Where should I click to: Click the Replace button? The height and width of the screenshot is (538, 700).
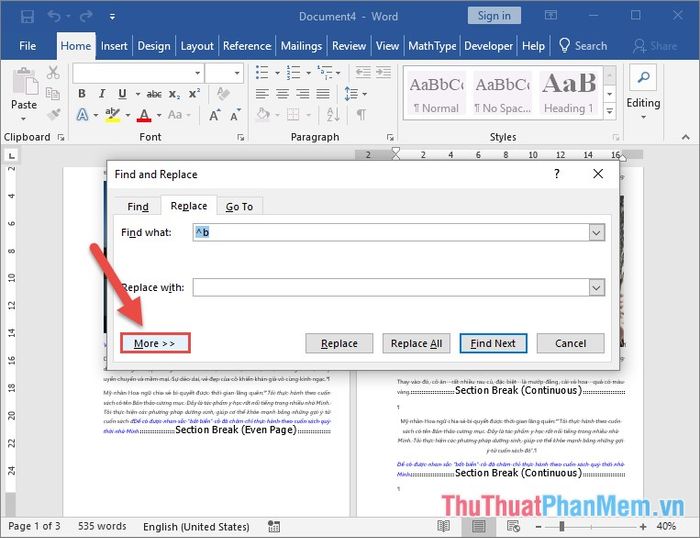pyautogui.click(x=339, y=343)
